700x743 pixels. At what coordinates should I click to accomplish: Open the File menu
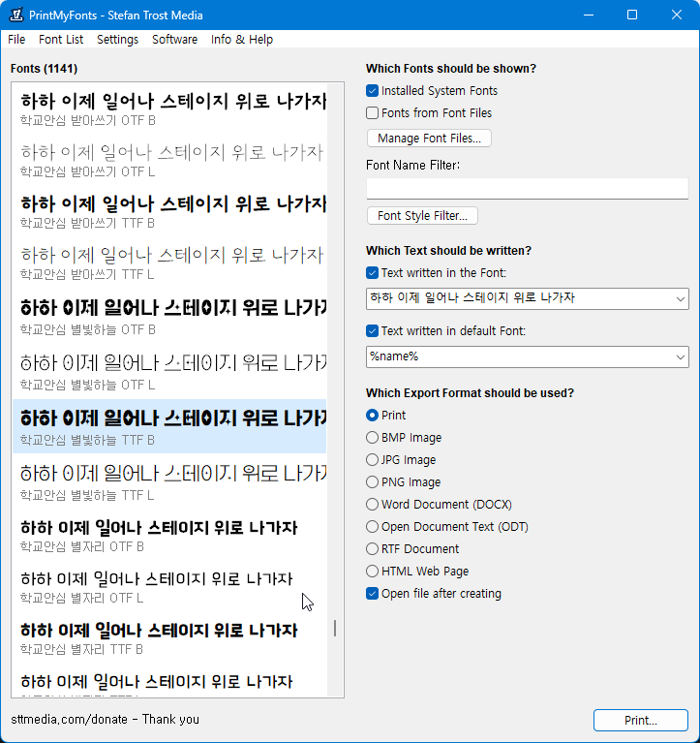(16, 40)
